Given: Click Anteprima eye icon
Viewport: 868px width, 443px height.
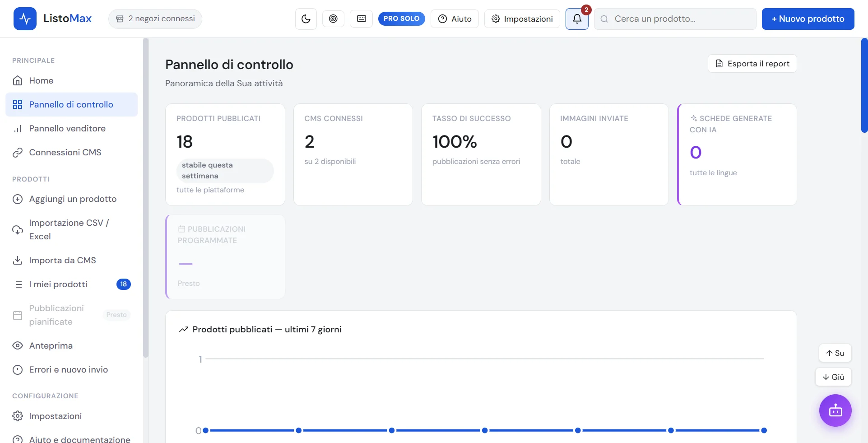Looking at the screenshot, I should click(x=18, y=345).
